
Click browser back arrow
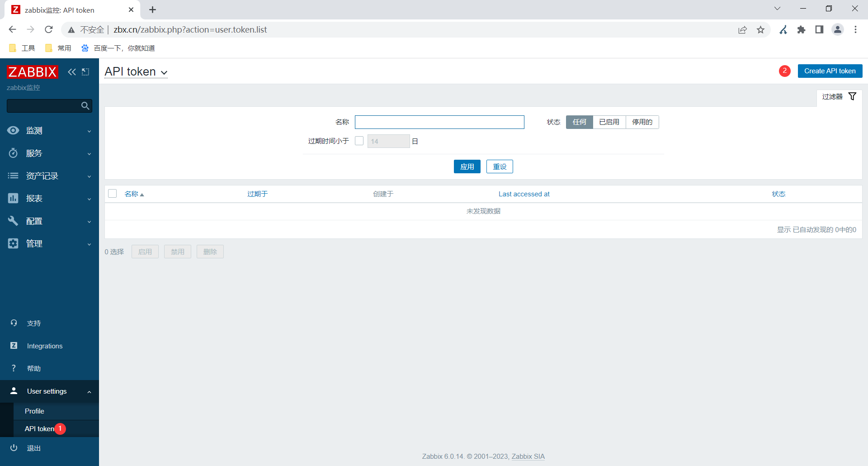[12, 29]
